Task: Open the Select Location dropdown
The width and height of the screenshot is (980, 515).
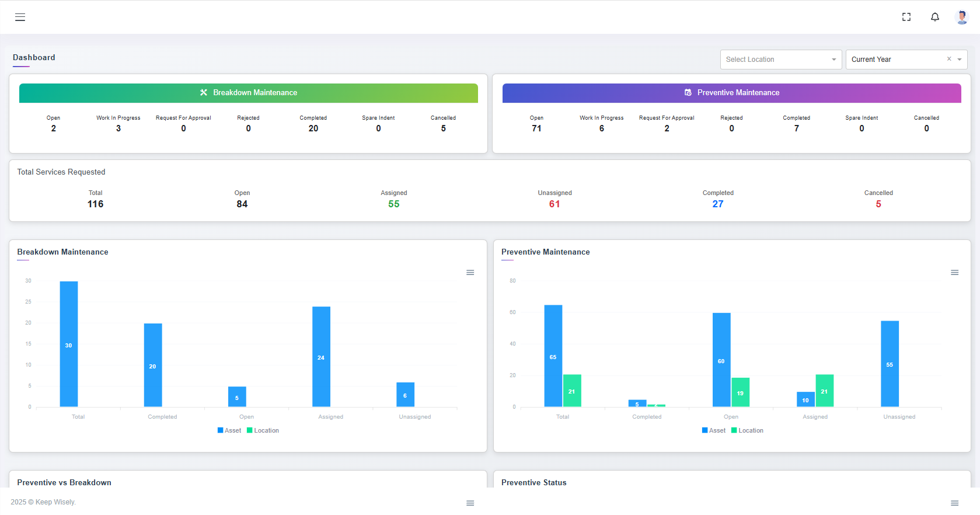Action: click(x=781, y=60)
